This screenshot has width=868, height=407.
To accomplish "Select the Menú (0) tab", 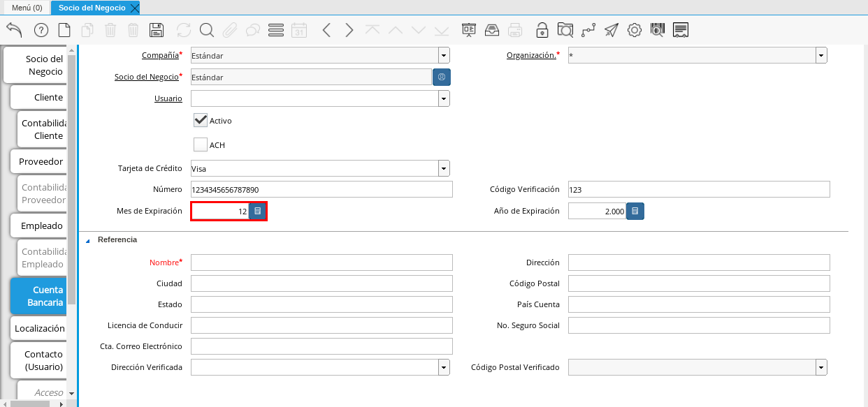I will pyautogui.click(x=27, y=8).
